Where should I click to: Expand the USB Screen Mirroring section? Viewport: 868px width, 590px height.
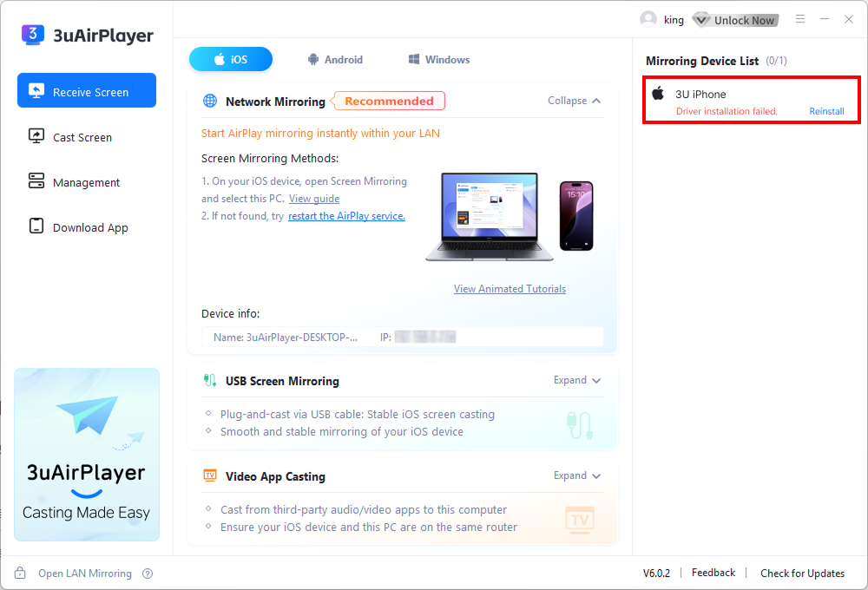click(577, 380)
